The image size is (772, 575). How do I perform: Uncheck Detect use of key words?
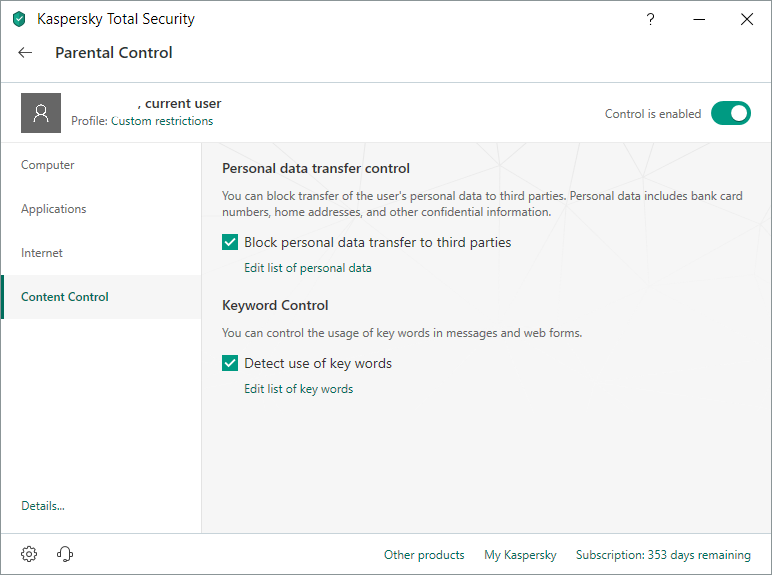[x=231, y=363]
